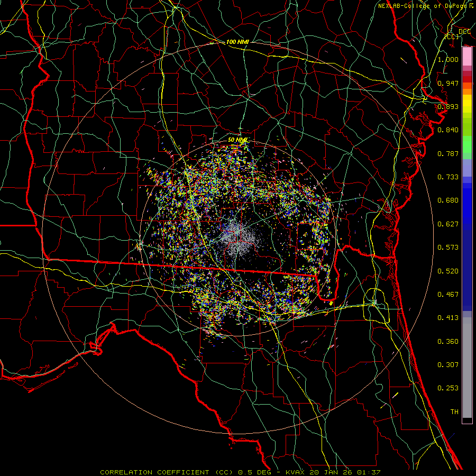Viewport: 476px width, 476px height.
Task: Pick the pink segment of the color scale
Action: point(467,57)
